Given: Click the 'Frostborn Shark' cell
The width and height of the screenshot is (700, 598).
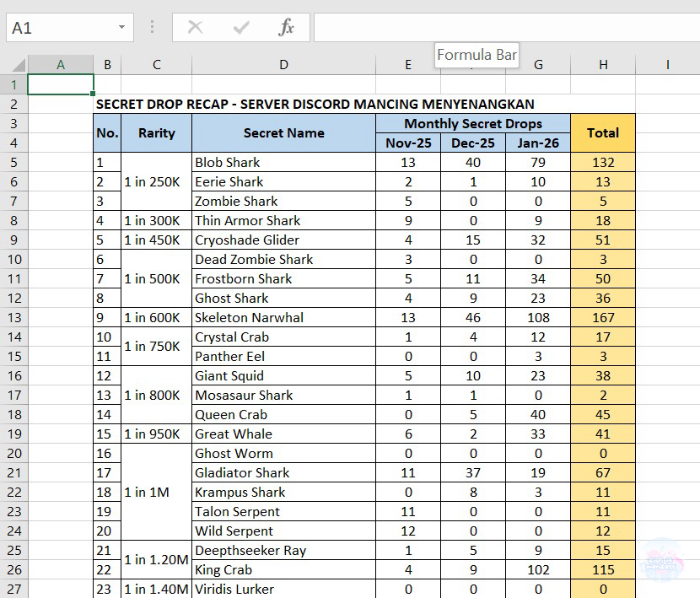Looking at the screenshot, I should pos(283,278).
